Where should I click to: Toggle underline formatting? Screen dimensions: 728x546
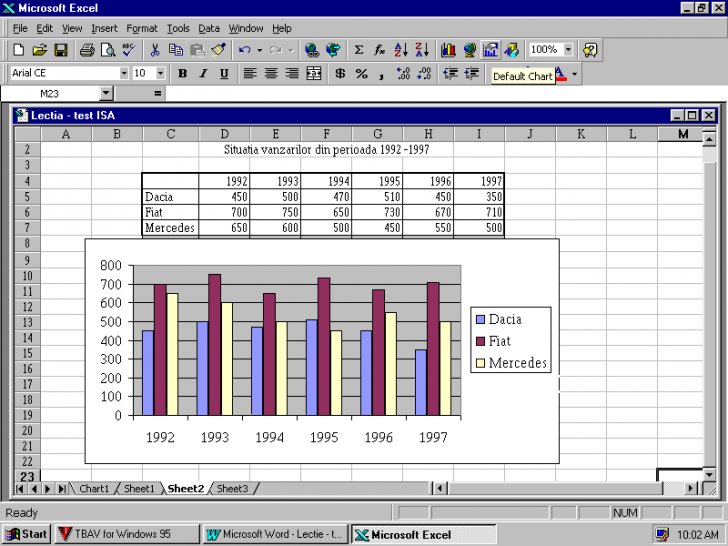tap(224, 73)
